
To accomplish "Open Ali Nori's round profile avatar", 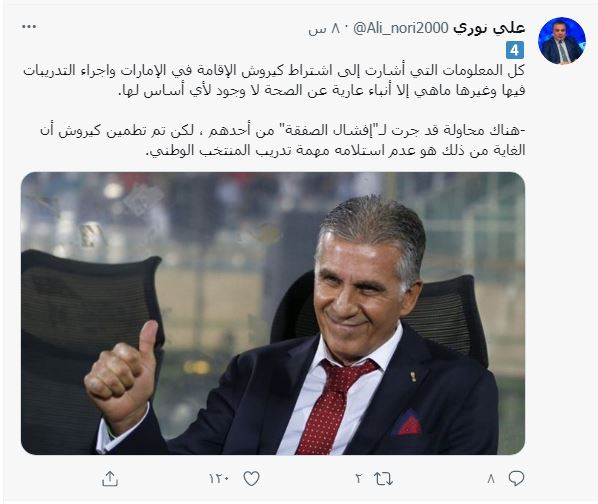I will click(562, 41).
